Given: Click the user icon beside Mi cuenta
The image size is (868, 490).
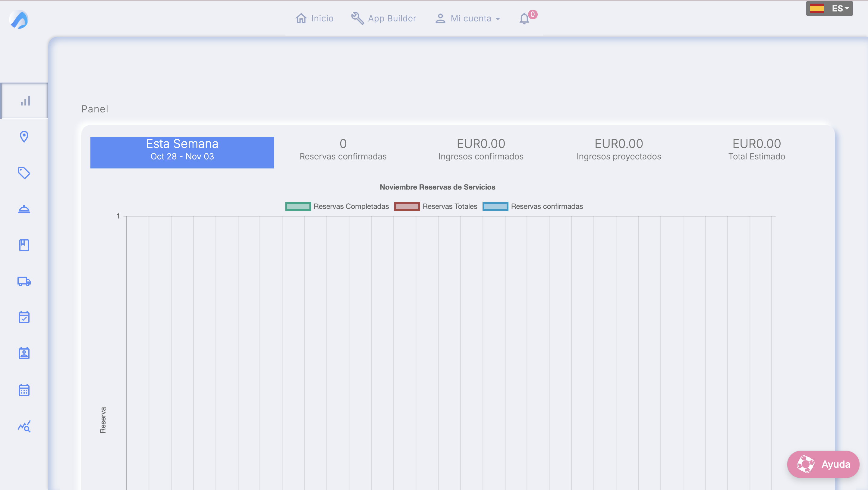Looking at the screenshot, I should 440,18.
